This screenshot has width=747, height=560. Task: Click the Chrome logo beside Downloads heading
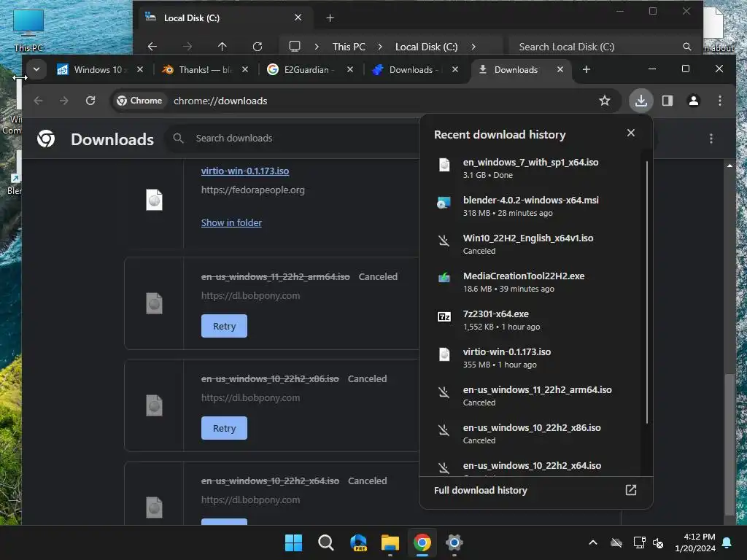click(46, 139)
